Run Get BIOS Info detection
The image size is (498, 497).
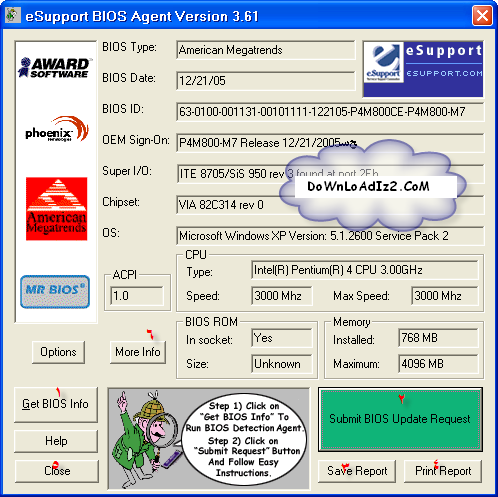[56, 404]
